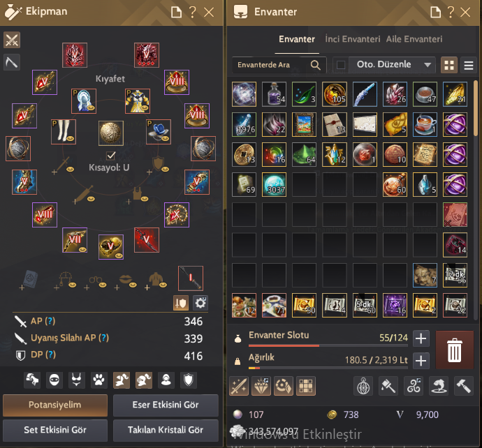Toggle the checkbox above Kısayol: U
The width and height of the screenshot is (482, 448).
[110, 156]
